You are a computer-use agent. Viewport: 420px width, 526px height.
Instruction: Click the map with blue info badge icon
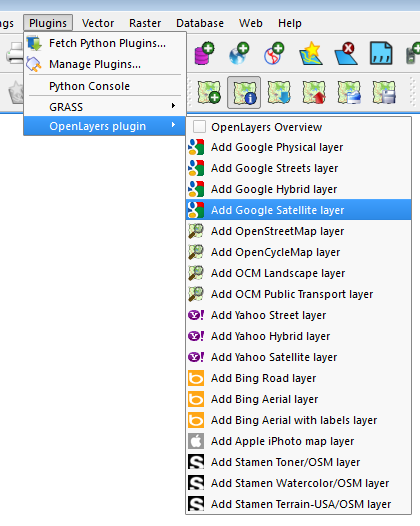(244, 93)
